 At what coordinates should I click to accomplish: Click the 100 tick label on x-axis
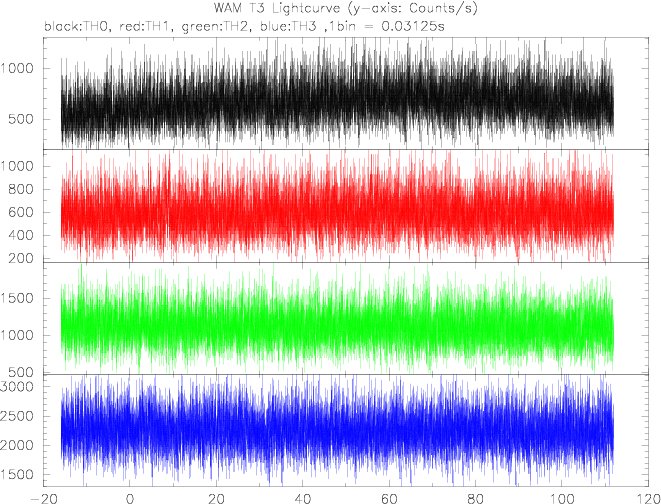[562, 498]
